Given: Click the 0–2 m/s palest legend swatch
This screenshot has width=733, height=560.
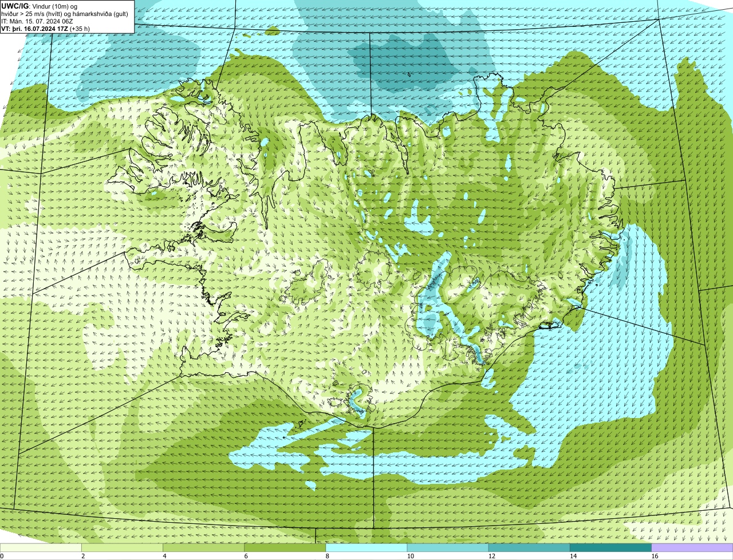Looking at the screenshot, I should [41, 547].
